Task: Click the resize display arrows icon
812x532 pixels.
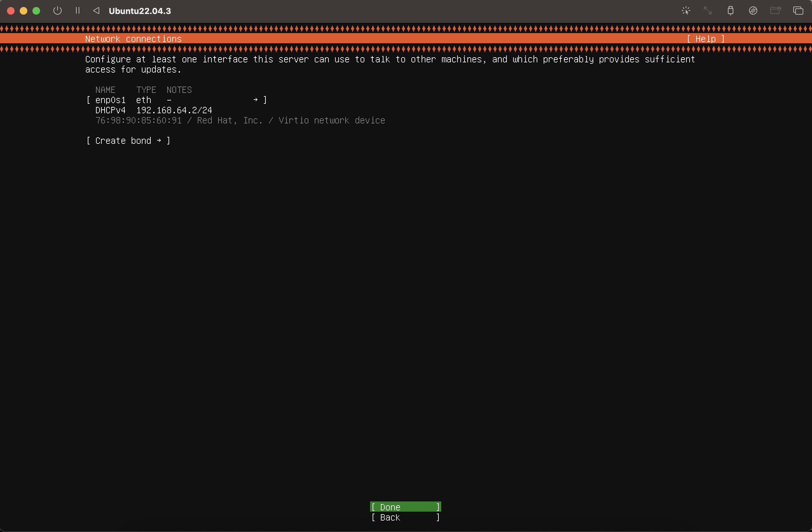Action: pos(708,11)
